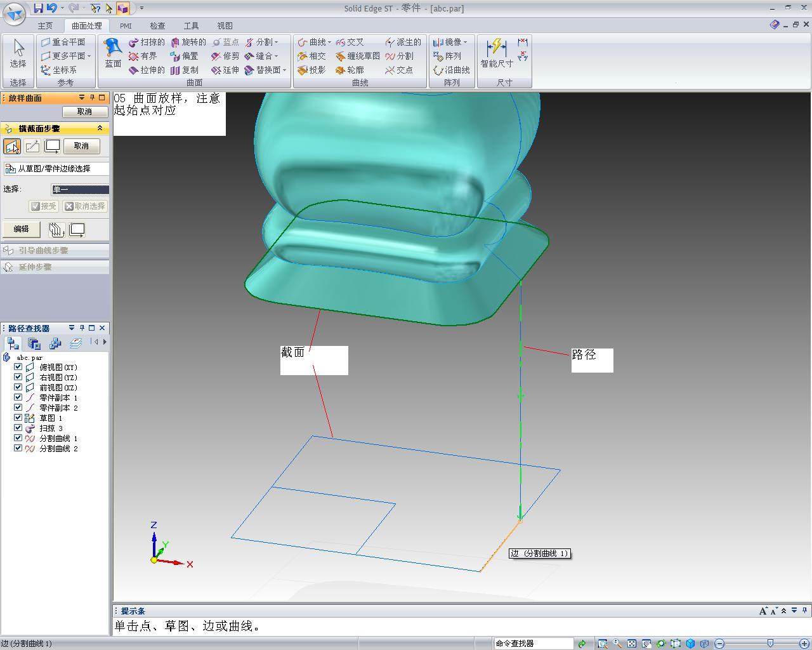The width and height of the screenshot is (812, 650).
Task: Select the 蓝面 (BlueSurf) tool
Action: point(113,53)
